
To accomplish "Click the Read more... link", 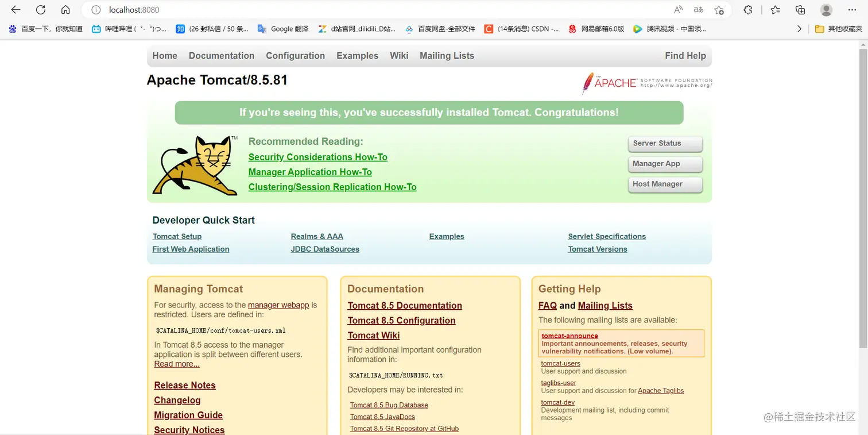I will coord(177,364).
